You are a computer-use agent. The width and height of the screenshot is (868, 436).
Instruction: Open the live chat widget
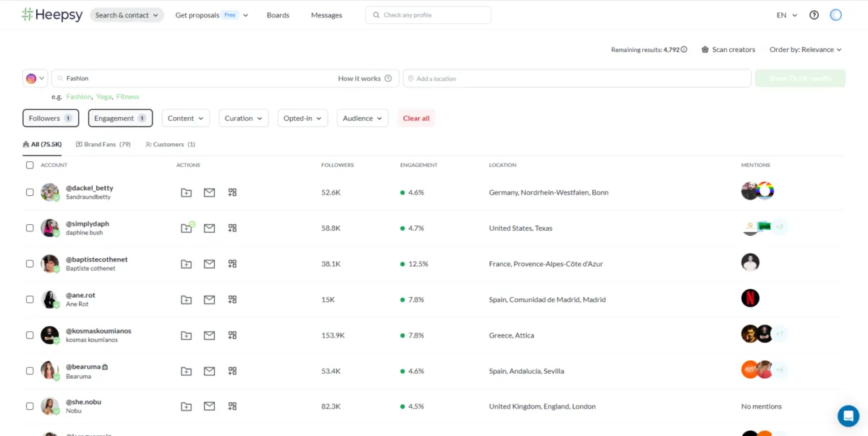point(848,416)
